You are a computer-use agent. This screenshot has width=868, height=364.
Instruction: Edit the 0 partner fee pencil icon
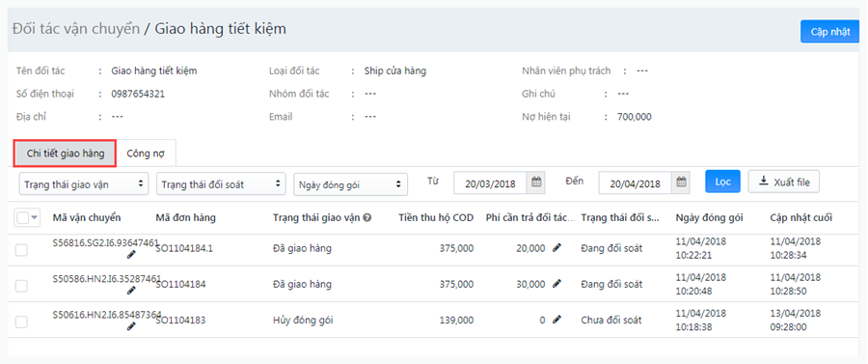pyautogui.click(x=556, y=320)
